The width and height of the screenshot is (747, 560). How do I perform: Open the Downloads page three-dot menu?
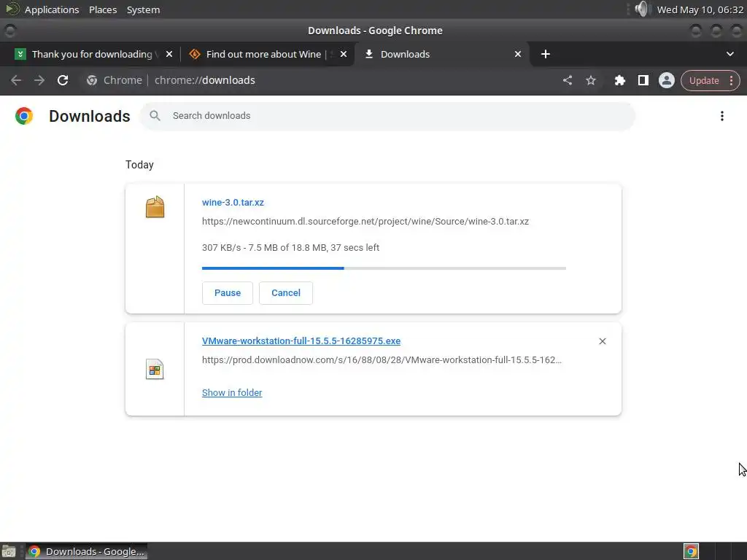click(x=722, y=116)
